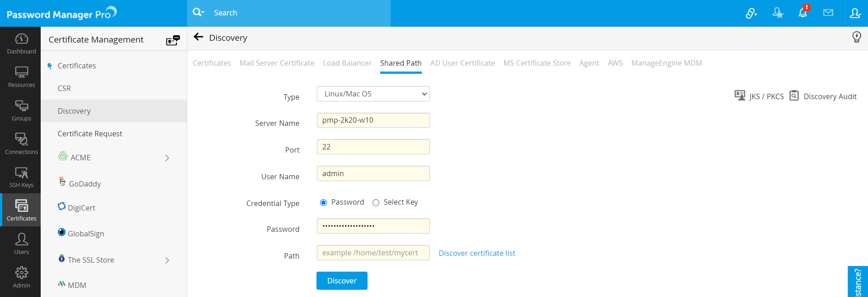Focus the Path input field
The image size is (868, 297).
tap(373, 253)
